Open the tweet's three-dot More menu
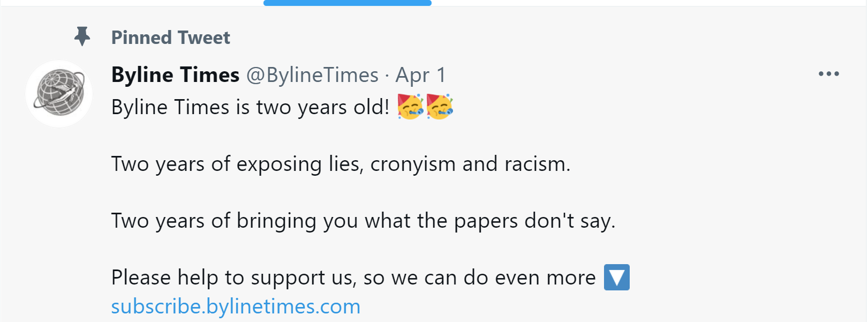 coord(828,74)
